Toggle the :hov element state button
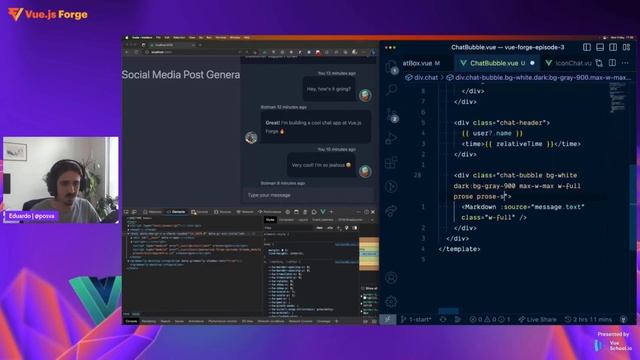 [x=319, y=228]
